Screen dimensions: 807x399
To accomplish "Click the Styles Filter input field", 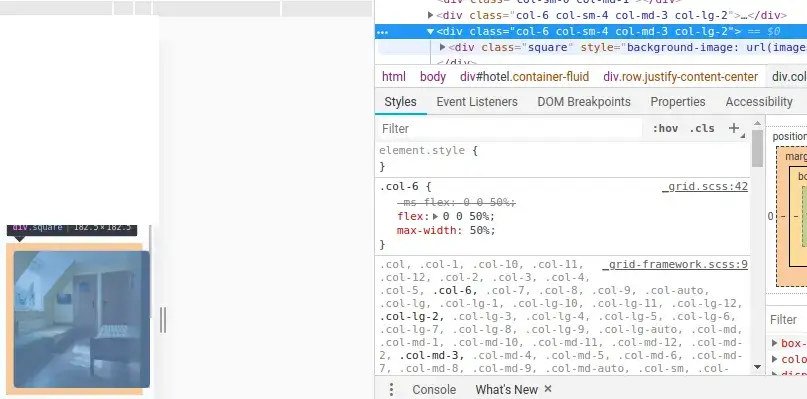I will click(x=510, y=129).
